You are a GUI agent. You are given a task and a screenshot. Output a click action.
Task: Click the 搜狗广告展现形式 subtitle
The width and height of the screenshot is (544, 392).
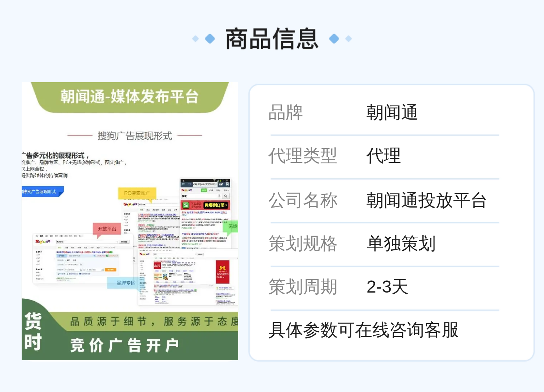(135, 136)
